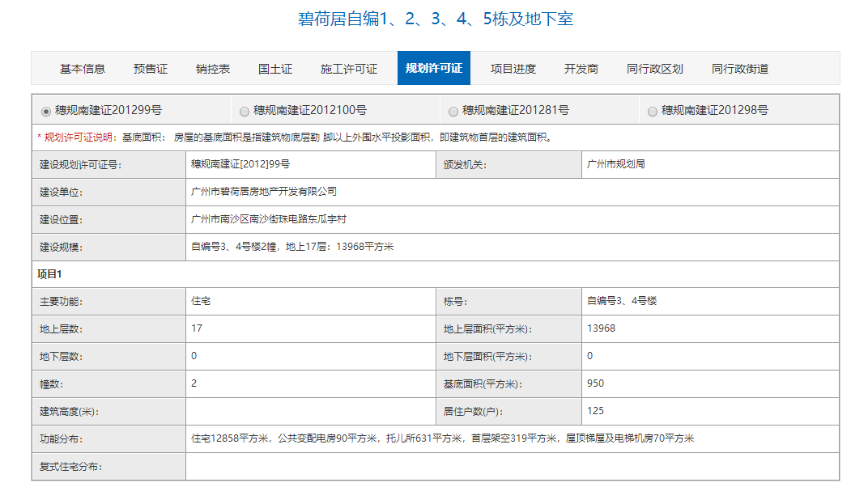868x487 pixels.
Task: Select radio 穗规南建证201299号
Action: click(46, 111)
